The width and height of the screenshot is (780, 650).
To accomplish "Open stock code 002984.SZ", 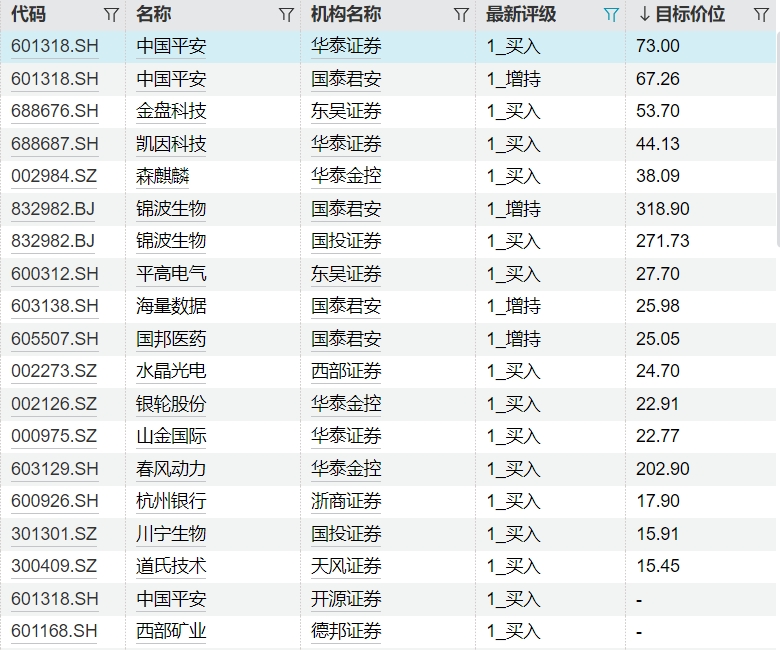I will (54, 176).
